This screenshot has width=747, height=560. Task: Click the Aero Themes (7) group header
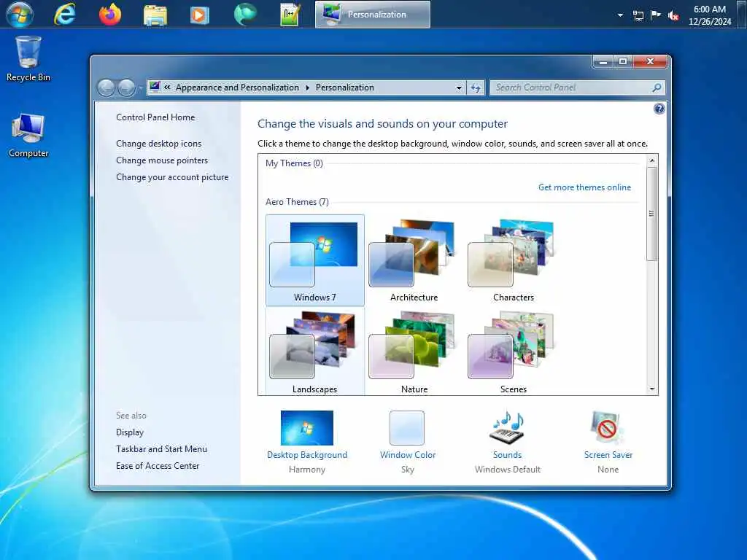[x=297, y=201]
